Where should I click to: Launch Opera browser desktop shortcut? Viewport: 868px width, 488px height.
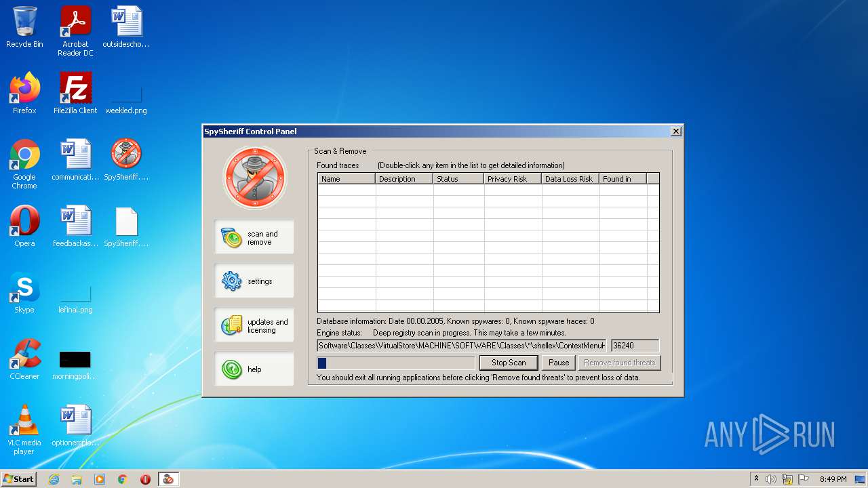(x=24, y=226)
